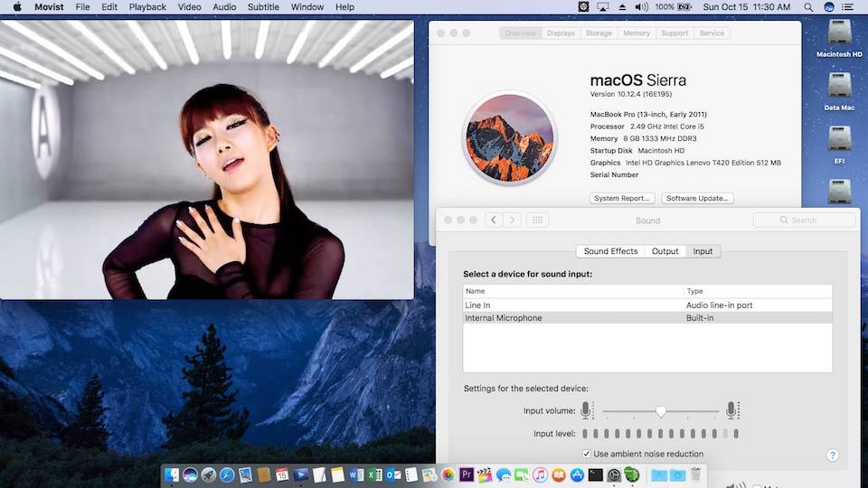The image size is (868, 488).
Task: Open Safari from the Dock
Action: [x=226, y=474]
